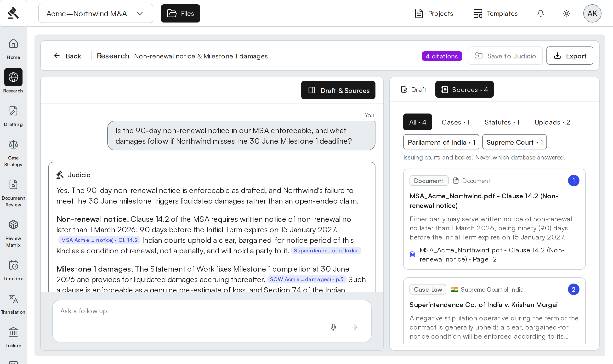Toggle the Supreme Court • 1 chip
Screen dimensions: 613x364
pyautogui.click(x=514, y=142)
